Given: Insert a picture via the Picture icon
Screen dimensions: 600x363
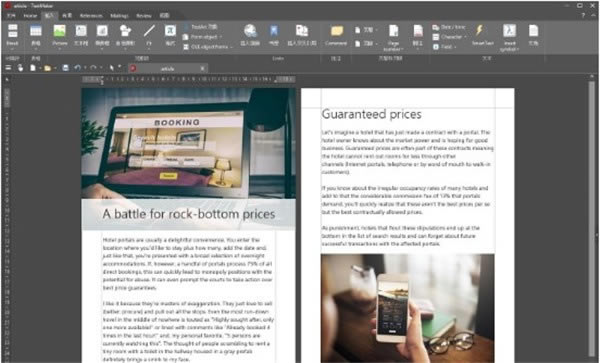Looking at the screenshot, I should coord(59,35).
